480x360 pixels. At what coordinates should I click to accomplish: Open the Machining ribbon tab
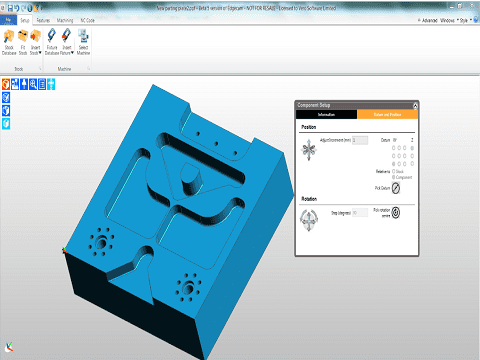[65, 20]
